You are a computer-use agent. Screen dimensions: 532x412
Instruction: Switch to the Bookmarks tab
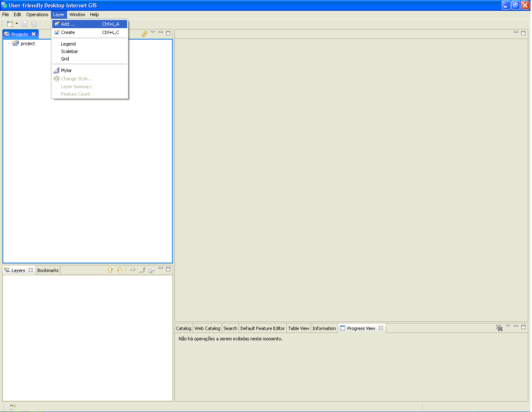(48, 270)
